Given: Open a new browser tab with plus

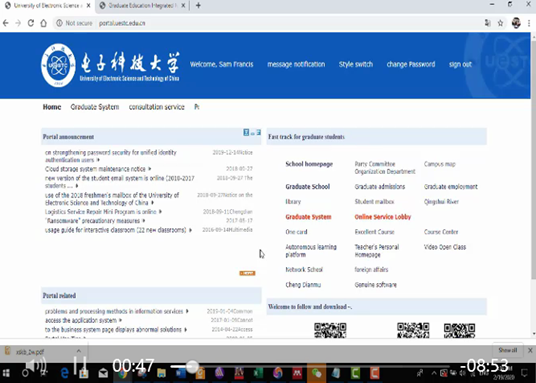Looking at the screenshot, I should tap(198, 5).
